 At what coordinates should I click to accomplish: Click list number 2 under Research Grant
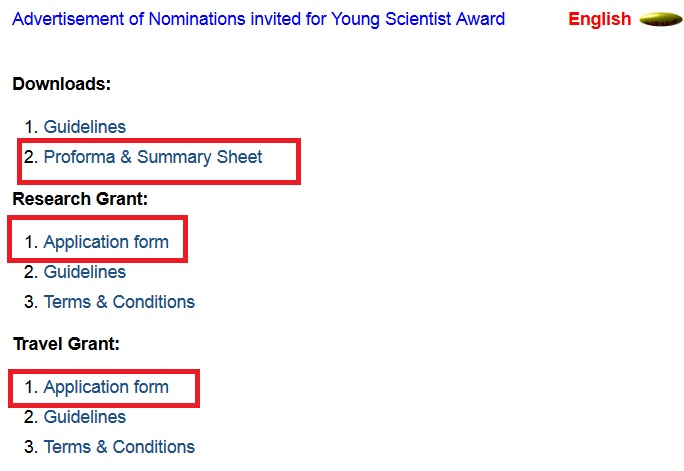point(30,272)
